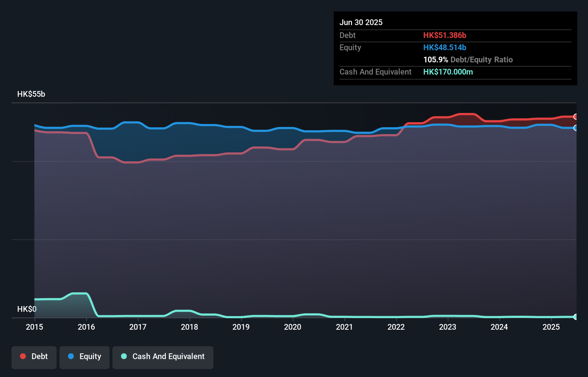Click the HK$55b axis gridline label
Screen dimensions: 588x377
coord(31,94)
